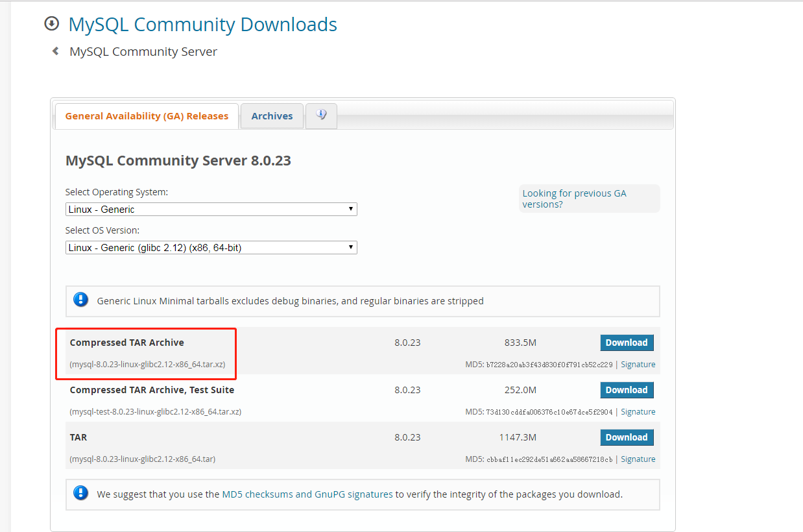Open MD5 checksums and GnuPG signatures link
The width and height of the screenshot is (803, 532).
[307, 494]
